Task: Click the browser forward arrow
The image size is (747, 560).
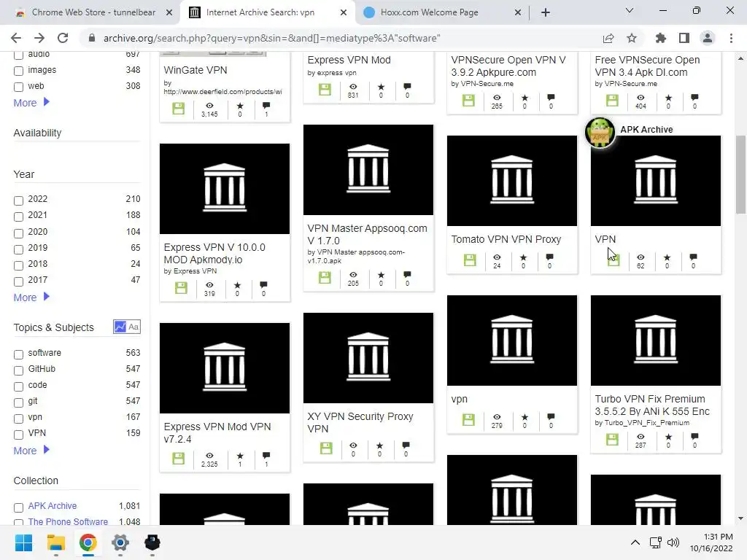Action: [x=39, y=38]
